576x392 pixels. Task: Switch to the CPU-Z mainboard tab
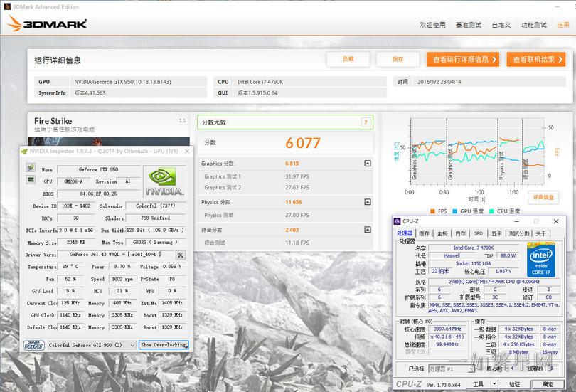tap(442, 233)
